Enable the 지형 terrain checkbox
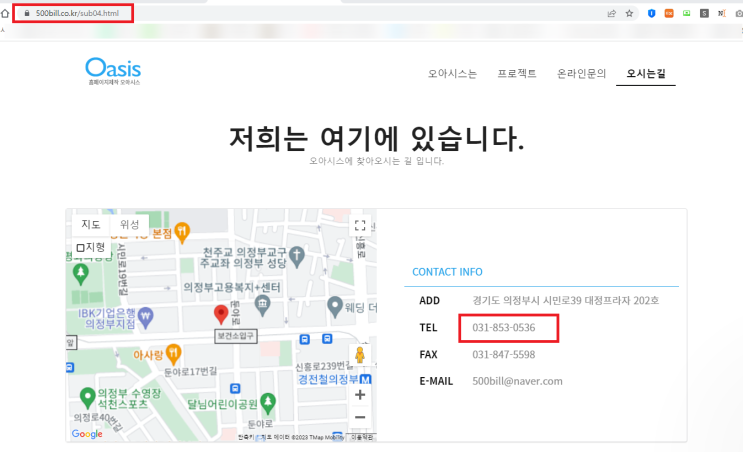 [x=80, y=248]
